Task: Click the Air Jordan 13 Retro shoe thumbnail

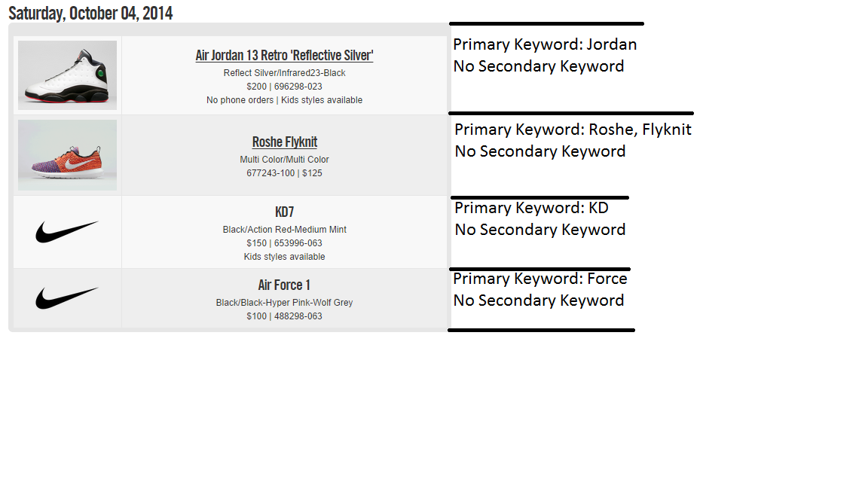Action: 67,75
